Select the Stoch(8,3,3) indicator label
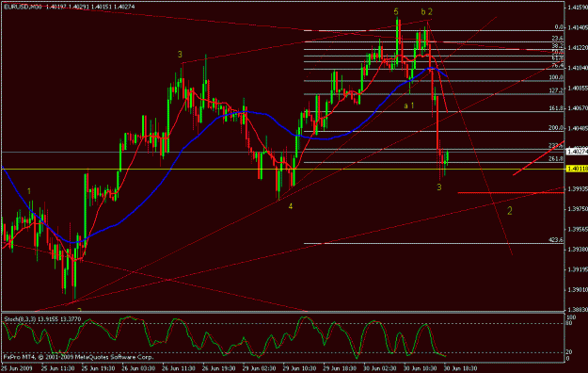The image size is (588, 373). coord(20,319)
